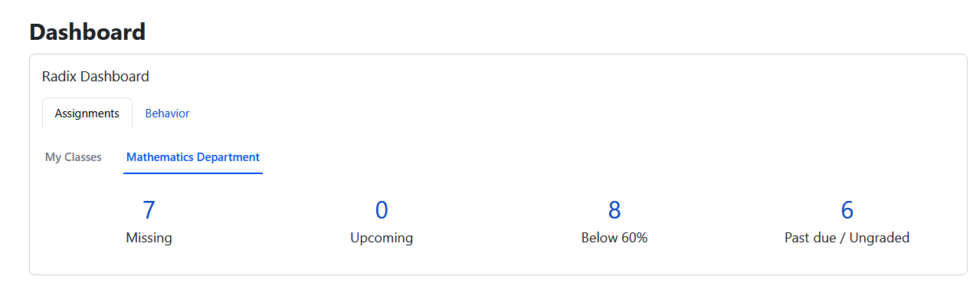Click the "Below 60%" stat label
980x283 pixels.
tap(615, 238)
